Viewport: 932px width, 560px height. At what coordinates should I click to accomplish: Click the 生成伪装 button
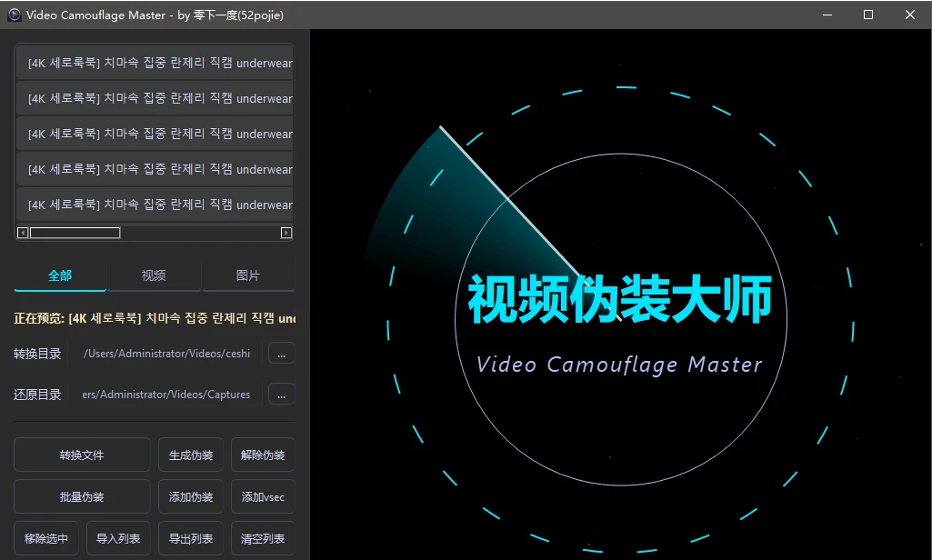point(190,454)
